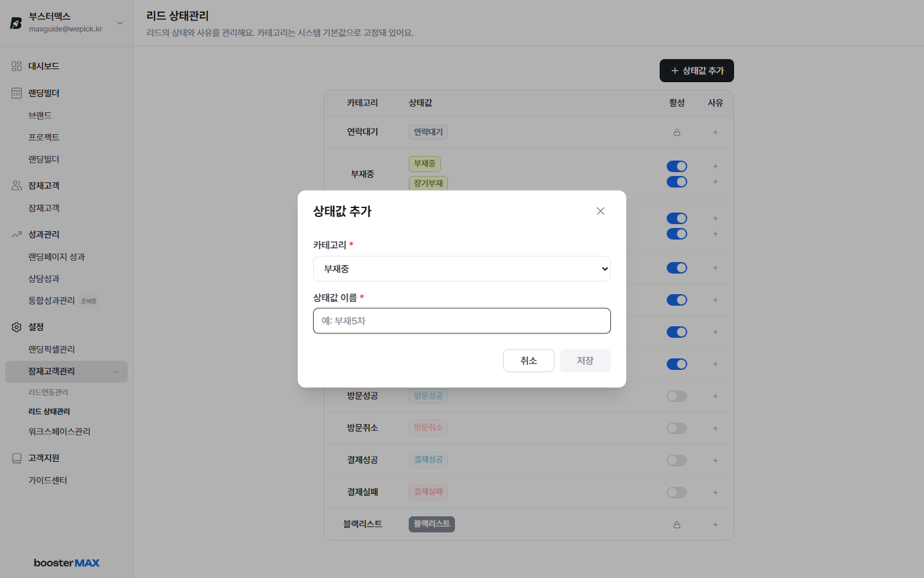Enable the 방문성공 status toggle
The width and height of the screenshot is (924, 578).
[x=677, y=396]
